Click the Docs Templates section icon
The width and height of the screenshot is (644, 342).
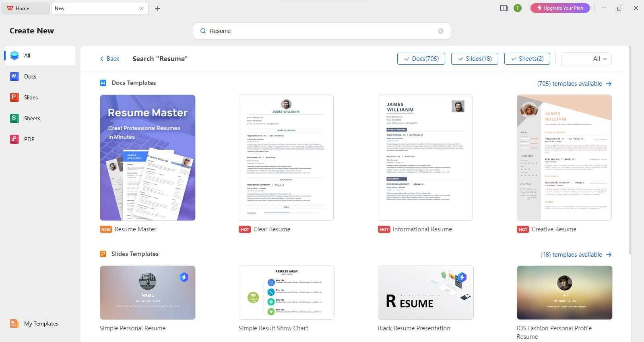103,83
